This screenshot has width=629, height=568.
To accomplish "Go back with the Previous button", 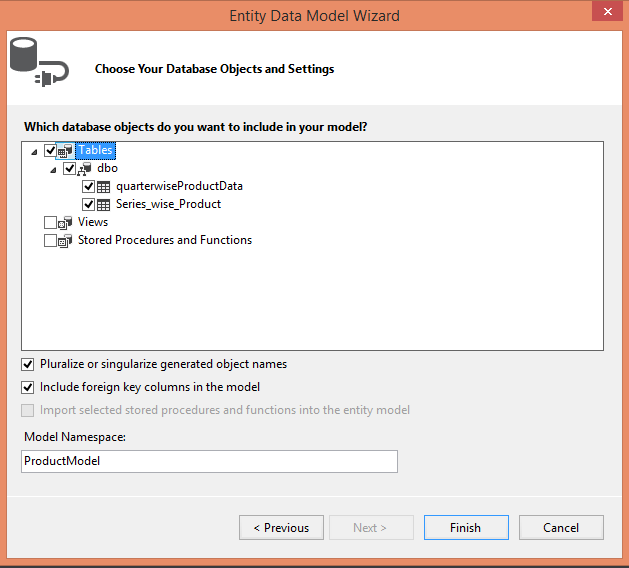I will (x=281, y=528).
